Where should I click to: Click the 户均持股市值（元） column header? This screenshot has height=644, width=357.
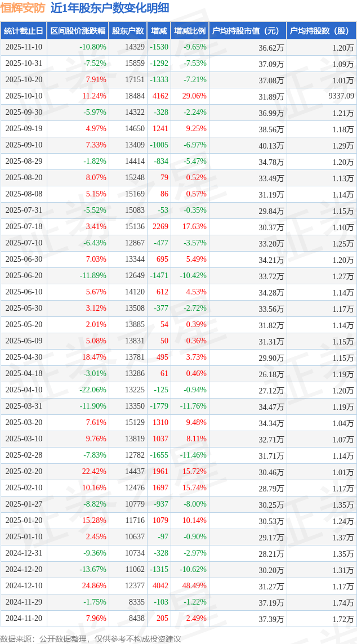247,31
